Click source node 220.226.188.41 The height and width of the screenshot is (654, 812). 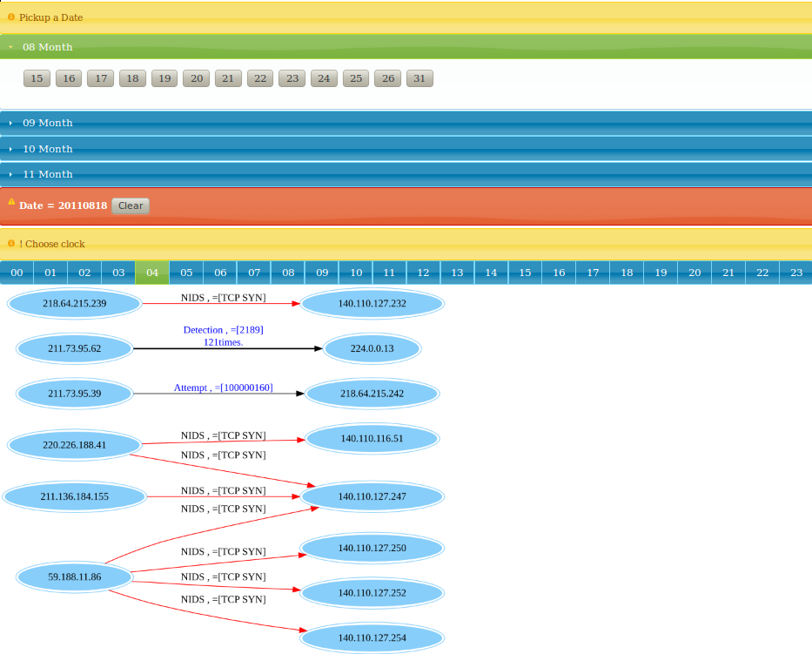point(75,445)
